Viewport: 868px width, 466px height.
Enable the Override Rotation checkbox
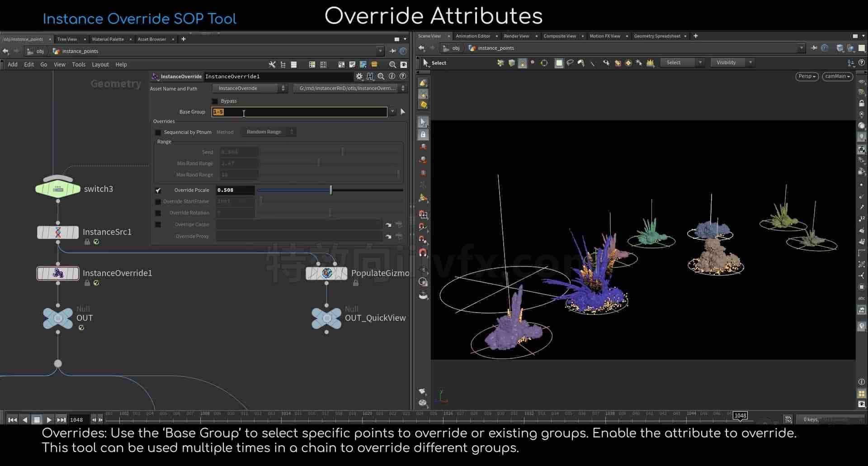click(x=158, y=213)
